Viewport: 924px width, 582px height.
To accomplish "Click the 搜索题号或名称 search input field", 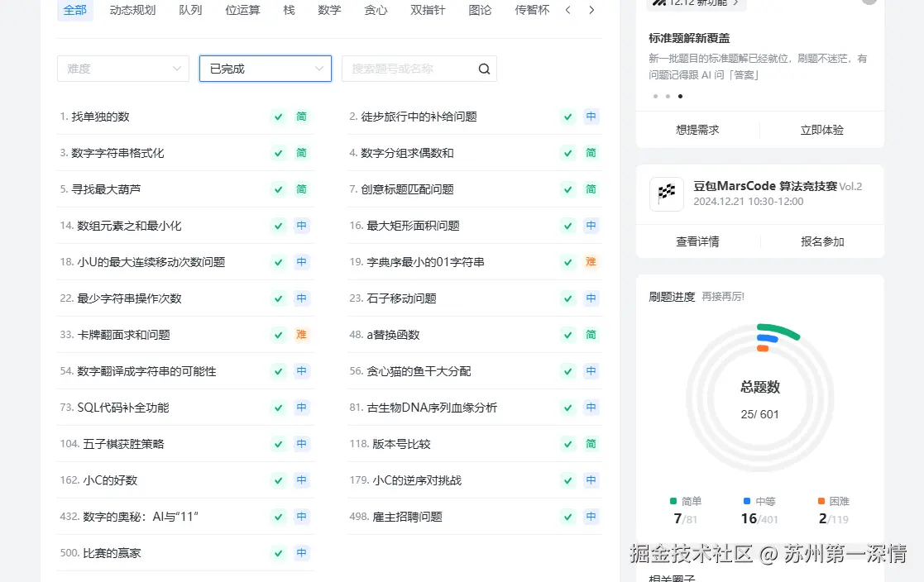I will click(x=405, y=69).
